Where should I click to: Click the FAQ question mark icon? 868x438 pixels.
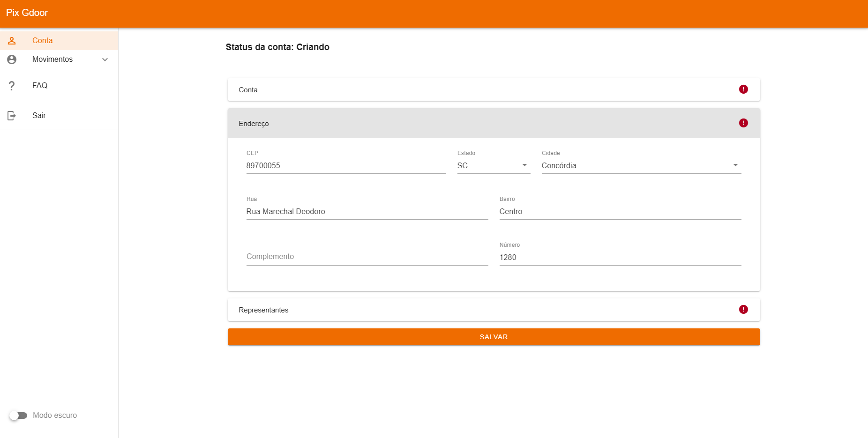click(12, 86)
